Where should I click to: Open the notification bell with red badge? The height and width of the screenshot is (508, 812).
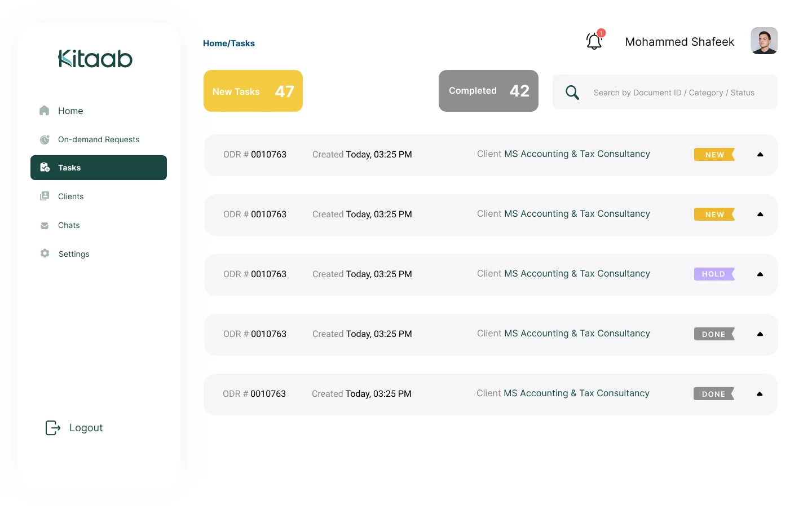tap(594, 41)
